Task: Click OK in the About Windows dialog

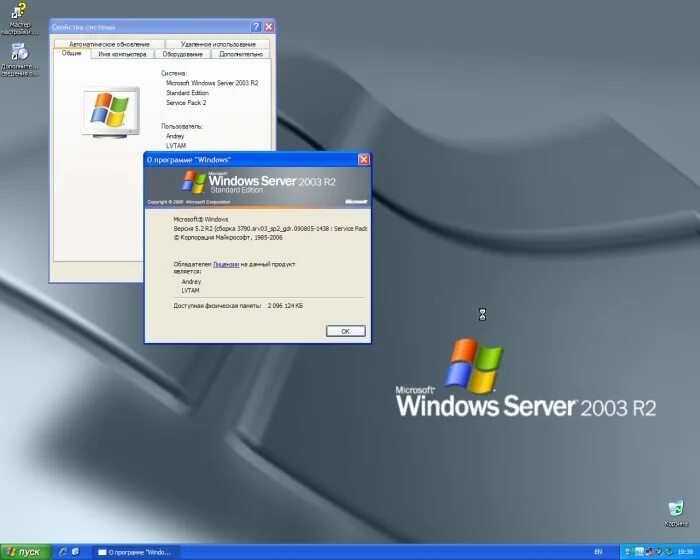Action: [x=346, y=331]
